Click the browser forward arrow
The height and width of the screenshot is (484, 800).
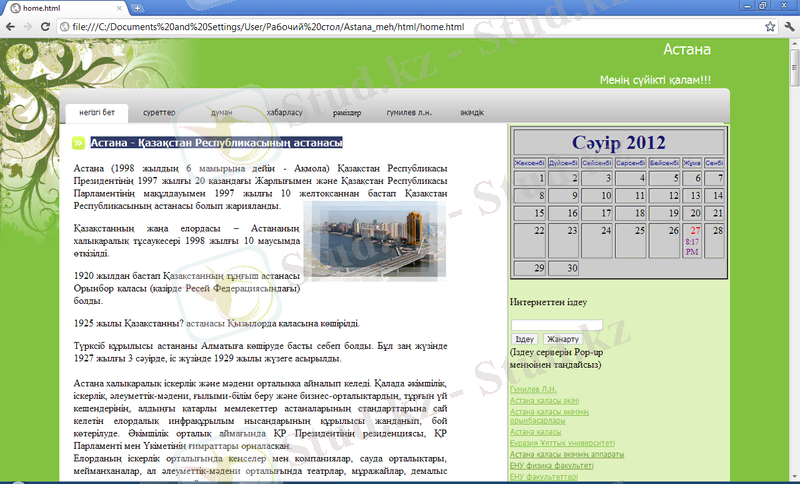(x=28, y=27)
